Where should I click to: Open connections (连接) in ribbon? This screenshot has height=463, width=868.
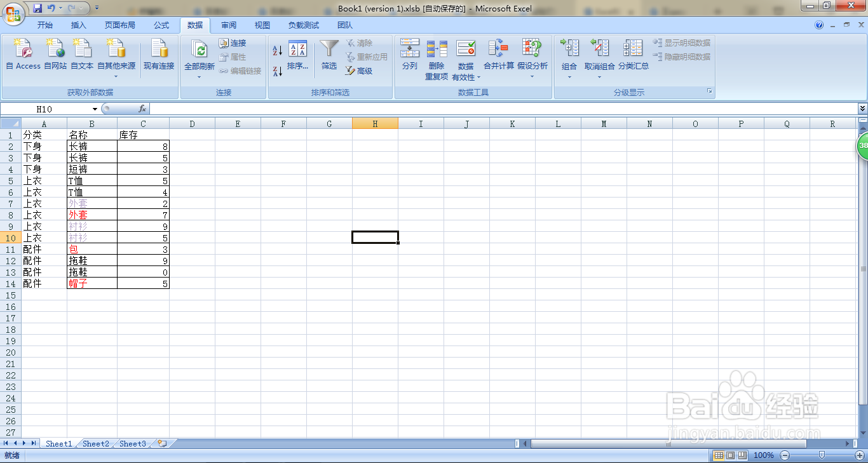[233, 43]
